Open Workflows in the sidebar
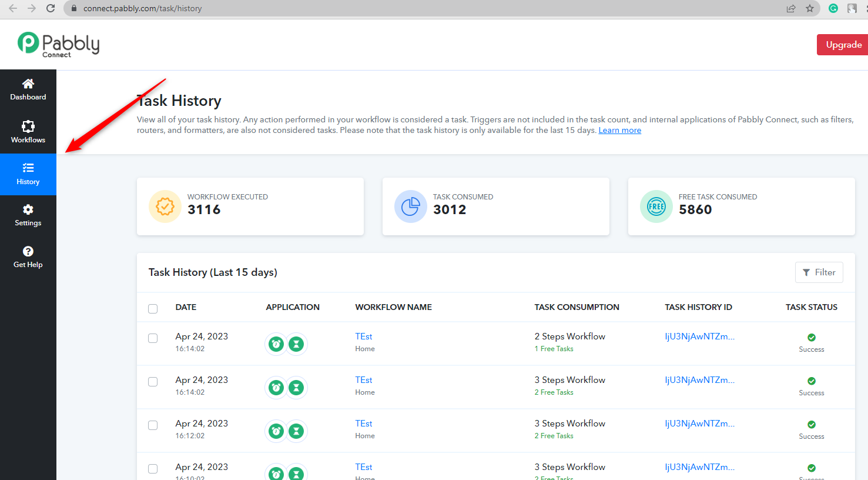 point(28,132)
